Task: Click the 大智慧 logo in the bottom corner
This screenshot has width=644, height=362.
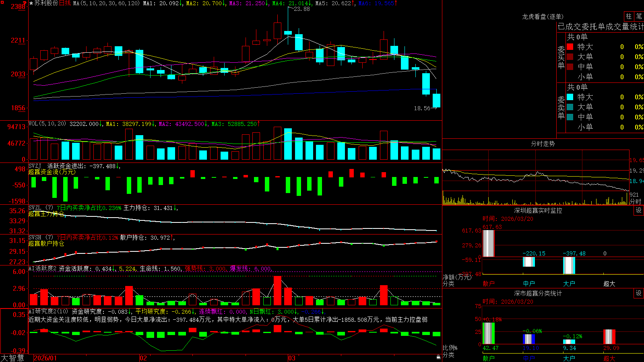Action: point(12,358)
